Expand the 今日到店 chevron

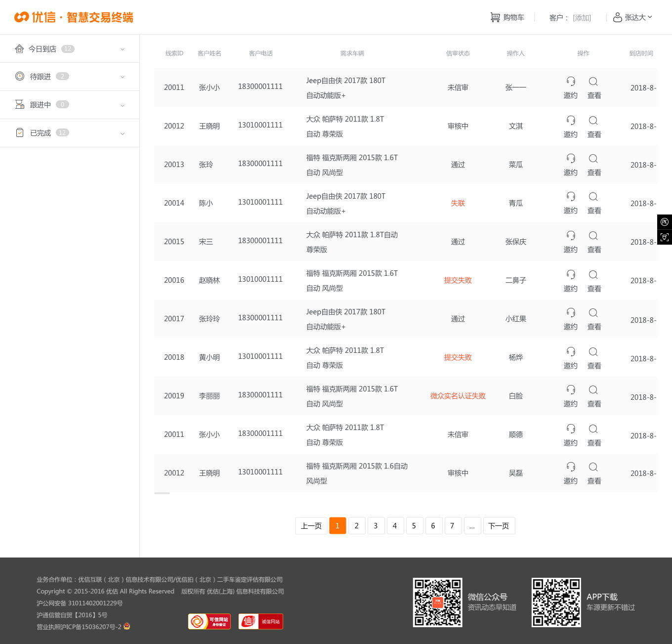coord(123,49)
